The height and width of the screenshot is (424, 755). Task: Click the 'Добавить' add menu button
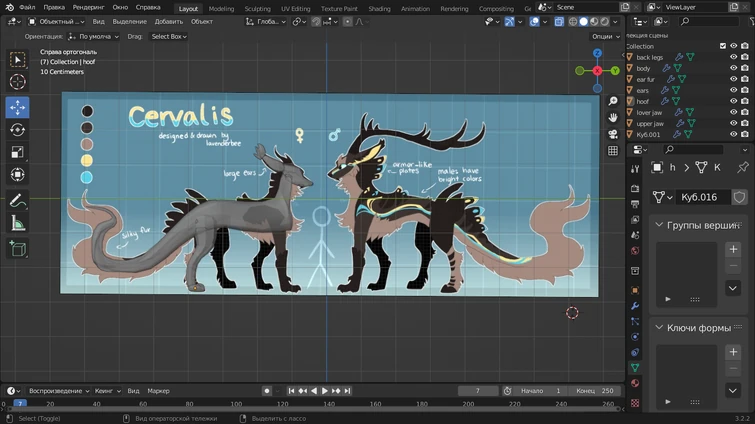tap(169, 21)
